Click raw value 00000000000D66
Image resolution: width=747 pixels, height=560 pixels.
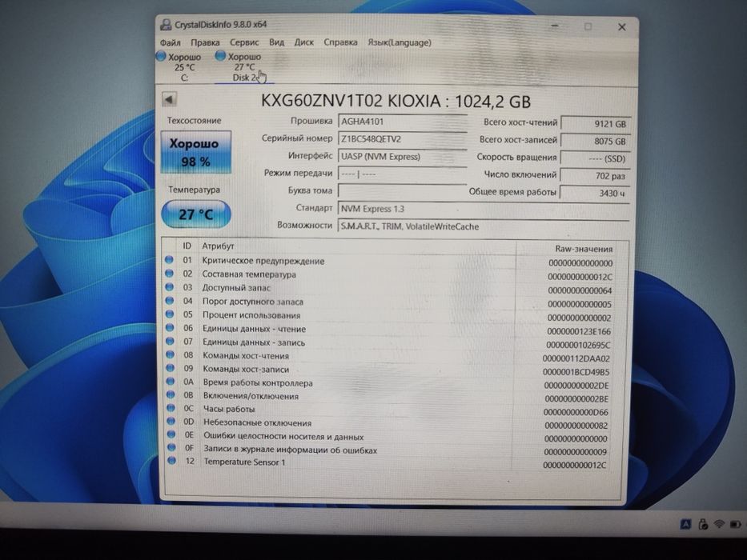[576, 412]
